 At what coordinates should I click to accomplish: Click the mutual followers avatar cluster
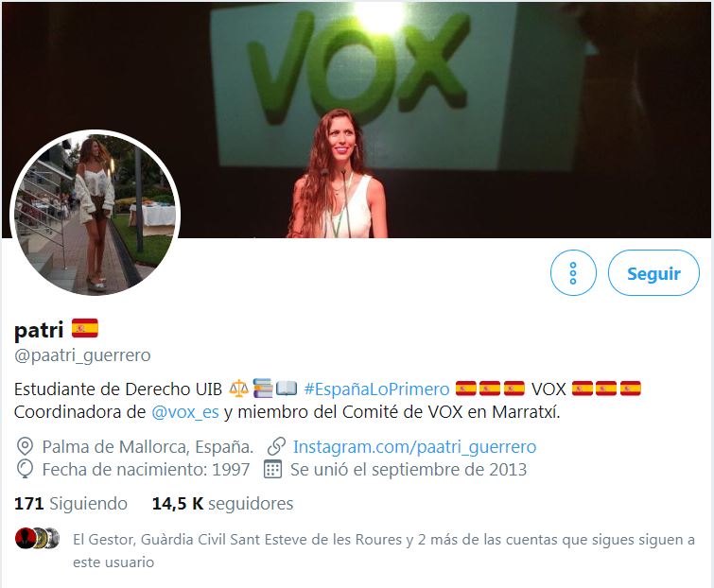(x=37, y=538)
